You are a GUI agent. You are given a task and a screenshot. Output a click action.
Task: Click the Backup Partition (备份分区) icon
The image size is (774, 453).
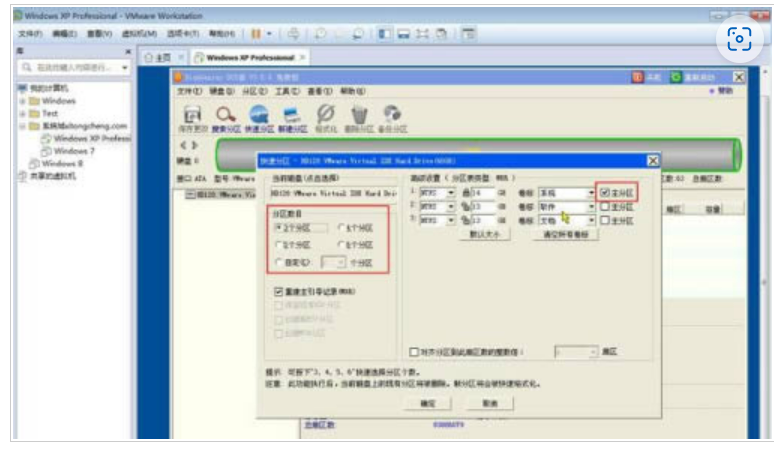[392, 118]
